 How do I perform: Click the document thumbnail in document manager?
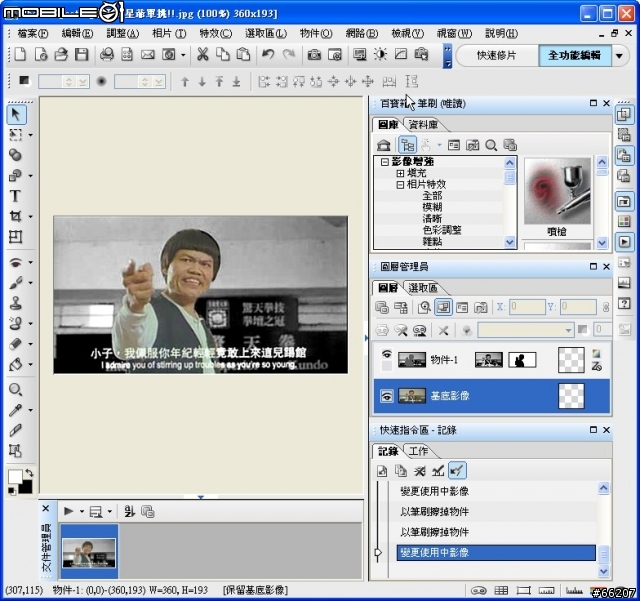pyautogui.click(x=89, y=552)
